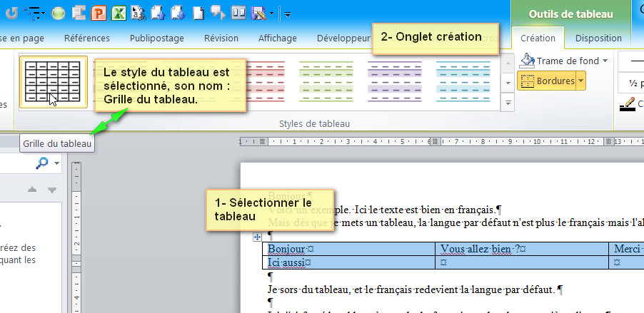Click the column marker on ruler near 6

pyautogui.click(x=435, y=141)
